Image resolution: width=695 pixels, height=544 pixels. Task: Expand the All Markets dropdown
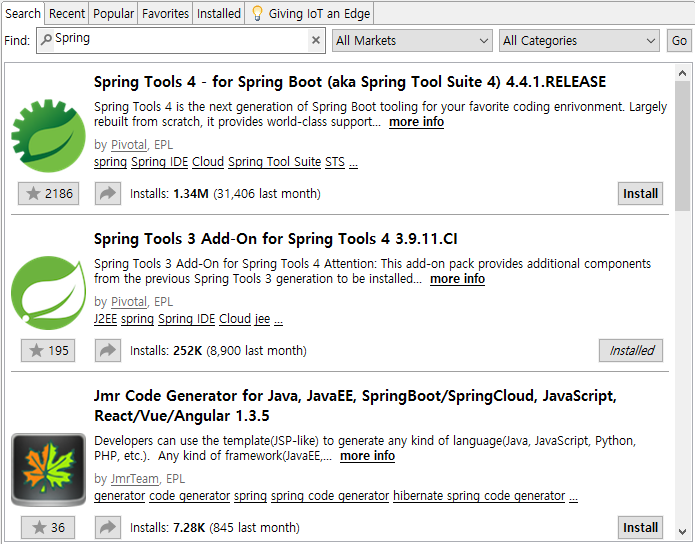(x=412, y=40)
